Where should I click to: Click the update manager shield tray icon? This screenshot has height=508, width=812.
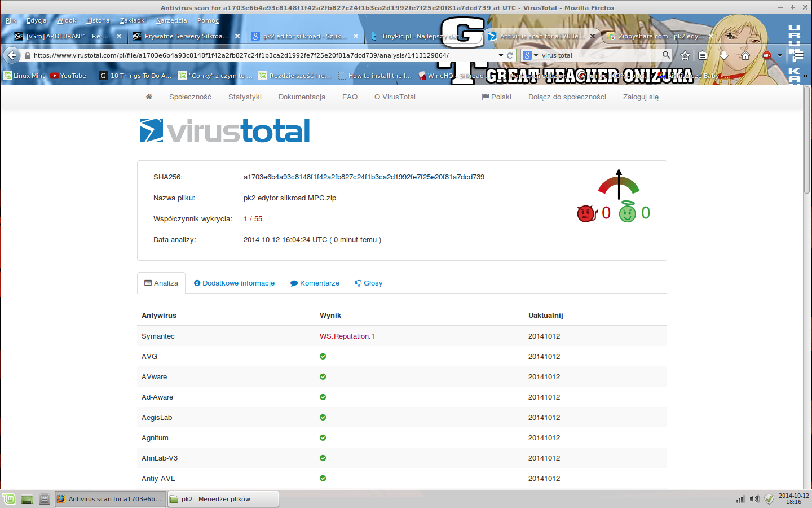769,499
